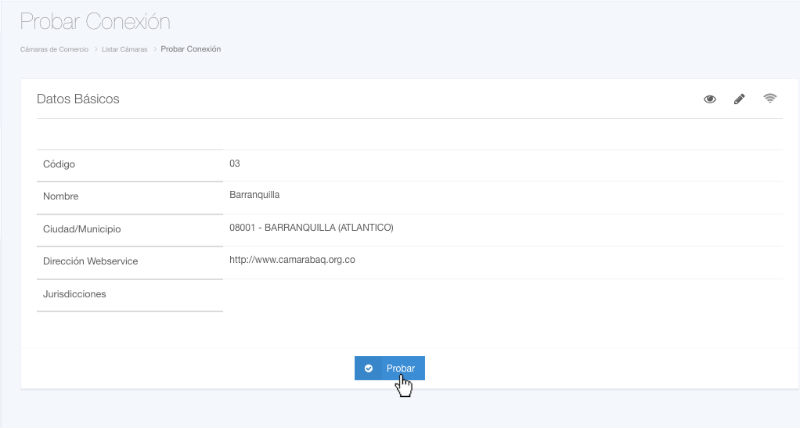Click the eye icon to view details
Screen dimensions: 800x428
coord(710,99)
